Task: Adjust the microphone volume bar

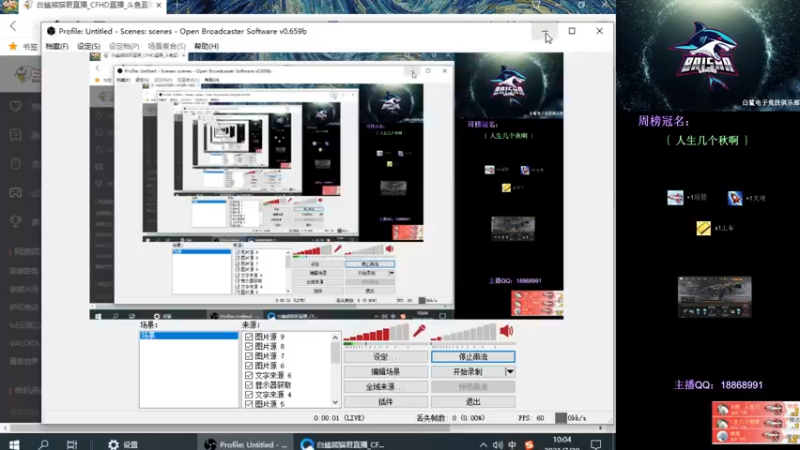Action: point(376,333)
